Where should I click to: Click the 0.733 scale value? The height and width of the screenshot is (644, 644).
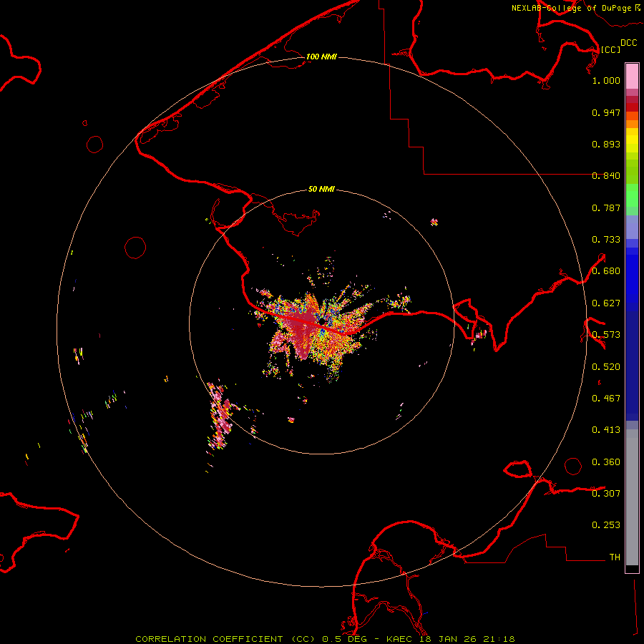[x=605, y=240]
